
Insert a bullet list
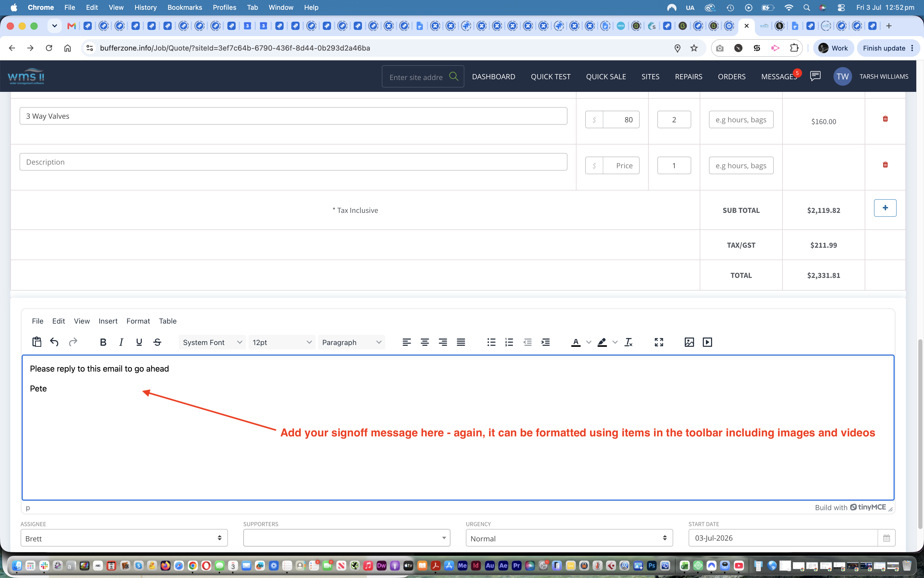[x=491, y=342]
